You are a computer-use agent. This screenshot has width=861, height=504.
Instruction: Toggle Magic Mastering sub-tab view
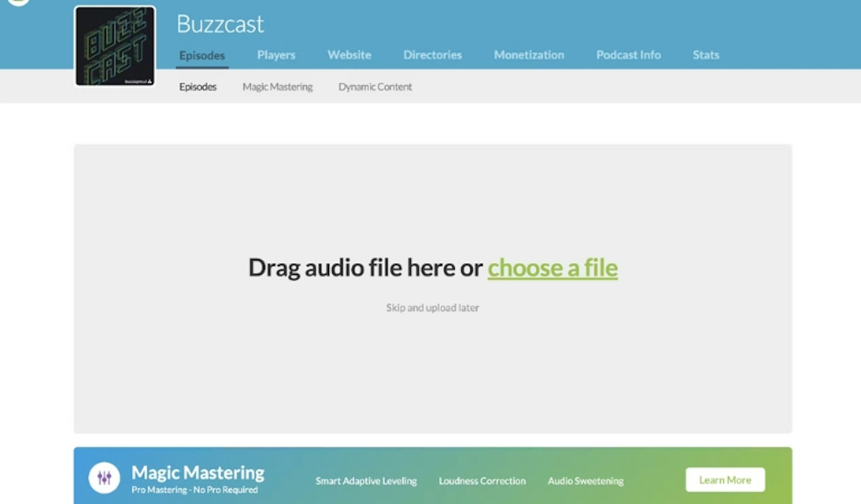(x=277, y=86)
